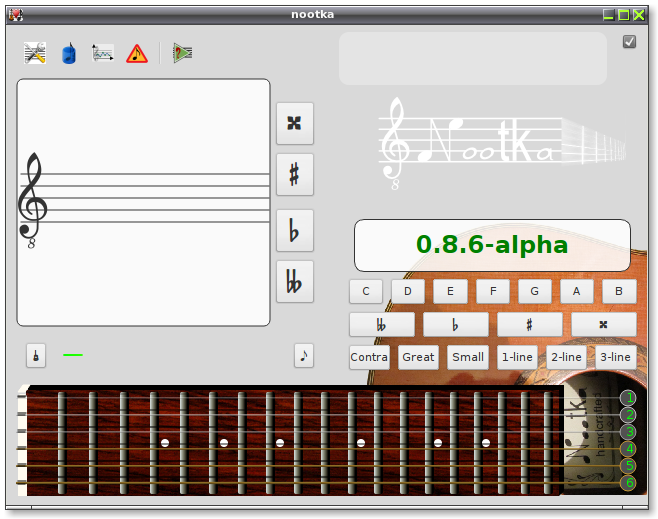Screen dimensions: 658x519
Task: Choose the Great octave
Action: pyautogui.click(x=418, y=357)
